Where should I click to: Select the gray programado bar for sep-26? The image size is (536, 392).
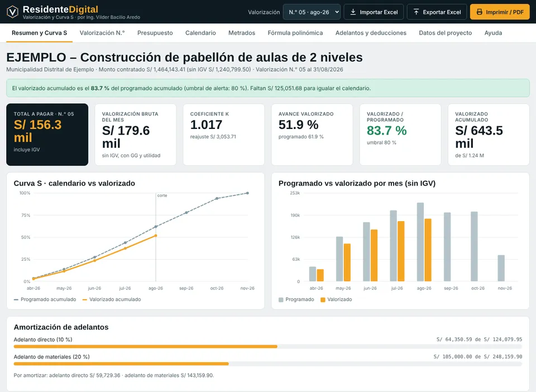pyautogui.click(x=447, y=247)
